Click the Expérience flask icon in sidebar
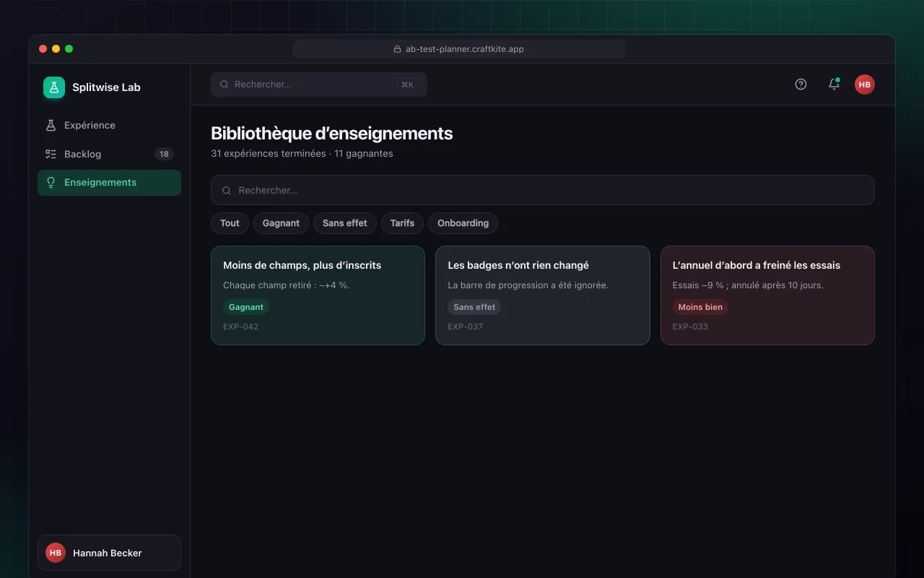This screenshot has width=924, height=578. 51,125
